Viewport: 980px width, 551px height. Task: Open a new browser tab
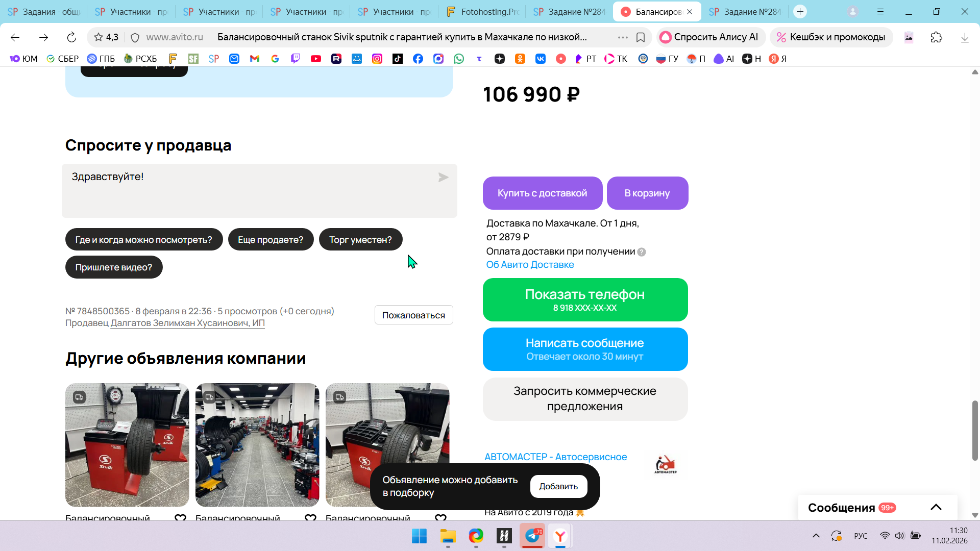[800, 11]
